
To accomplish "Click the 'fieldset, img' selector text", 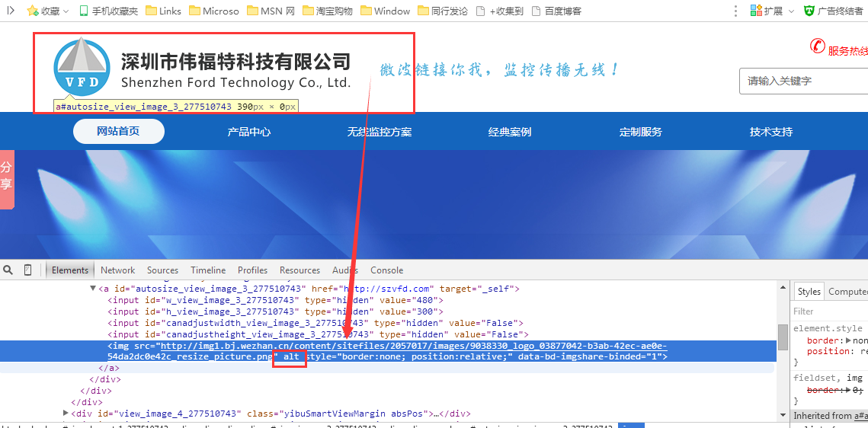I will [x=828, y=378].
